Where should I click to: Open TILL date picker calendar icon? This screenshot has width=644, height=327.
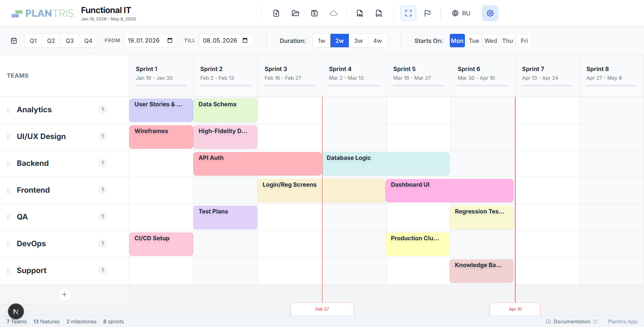pos(245,40)
